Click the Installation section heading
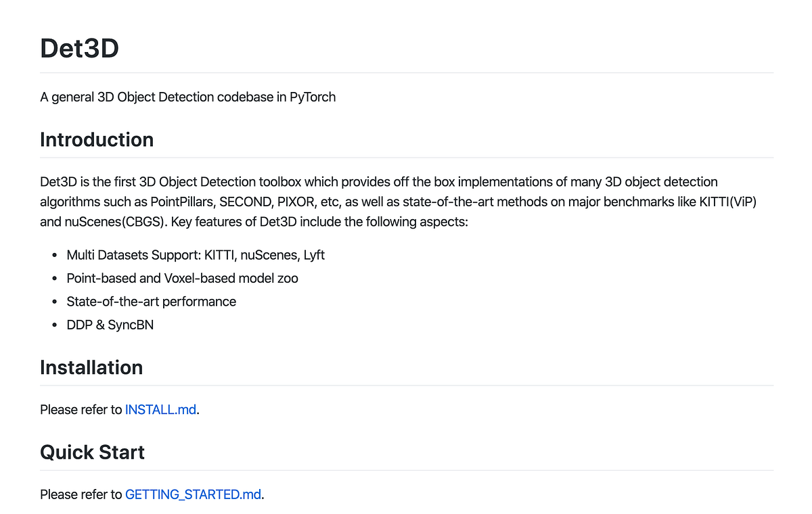 tap(91, 368)
